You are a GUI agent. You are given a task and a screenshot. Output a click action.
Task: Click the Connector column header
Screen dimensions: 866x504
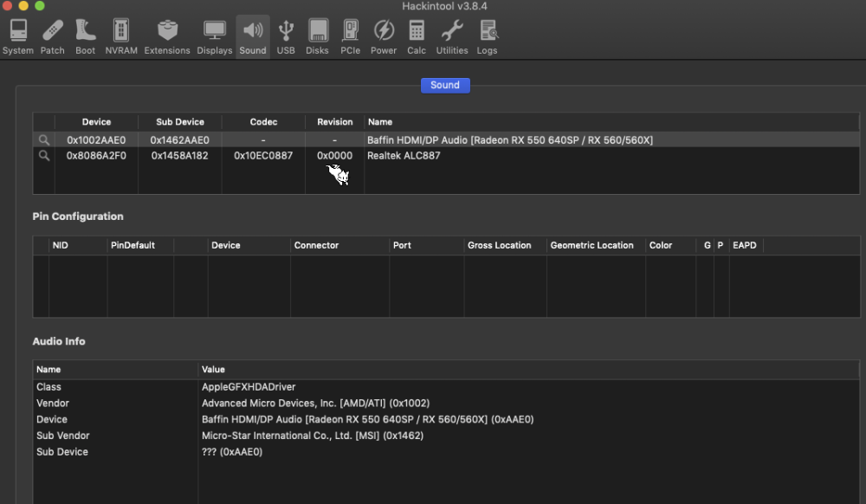pos(316,245)
